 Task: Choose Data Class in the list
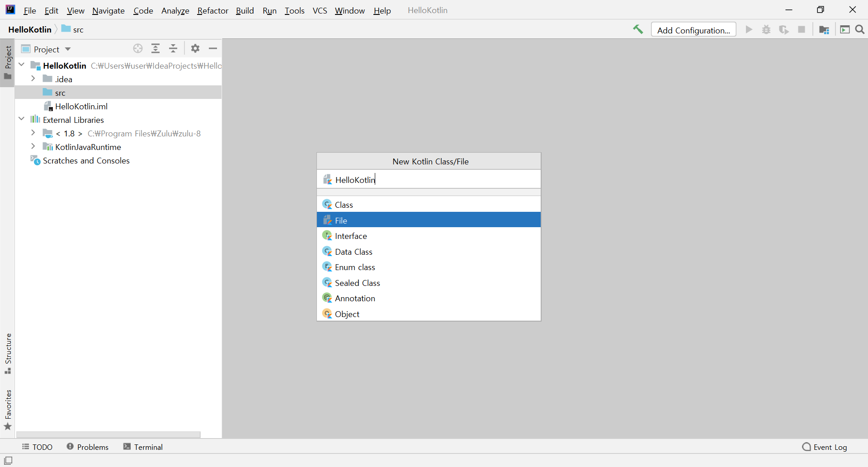[x=429, y=252]
